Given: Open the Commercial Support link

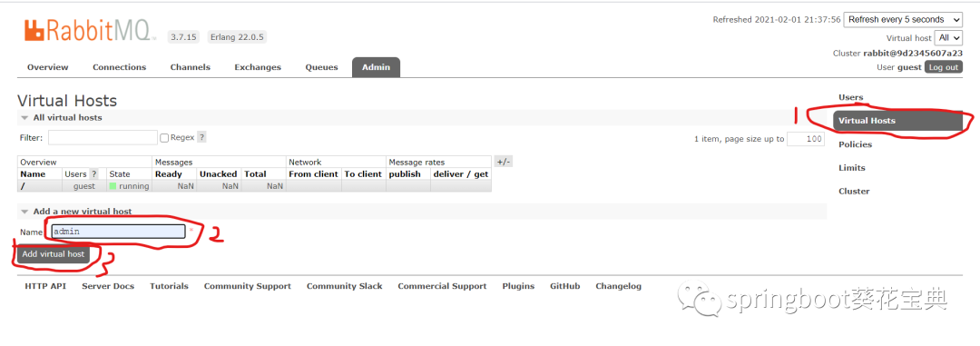Looking at the screenshot, I should pyautogui.click(x=442, y=286).
